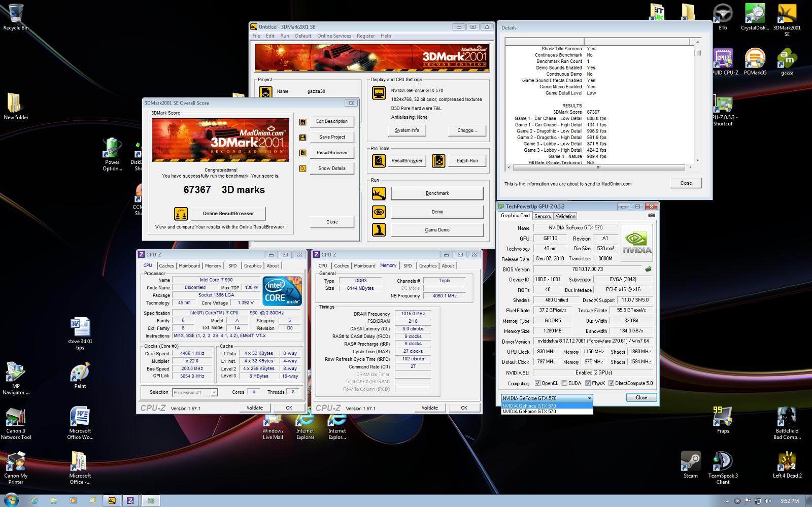Click OK in the right CPU-Z Memory window

pos(464,408)
